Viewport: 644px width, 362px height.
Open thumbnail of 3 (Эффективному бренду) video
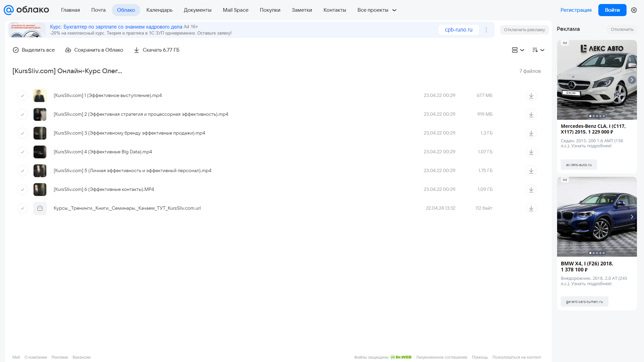pyautogui.click(x=40, y=133)
